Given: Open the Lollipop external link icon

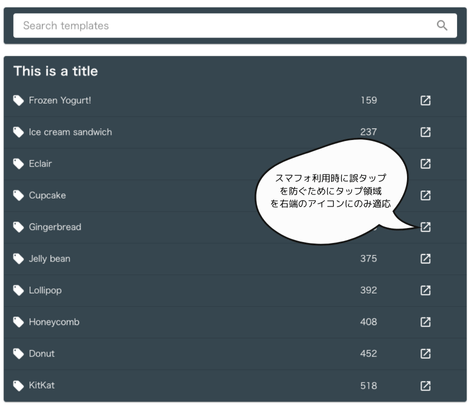Looking at the screenshot, I should click(x=425, y=290).
